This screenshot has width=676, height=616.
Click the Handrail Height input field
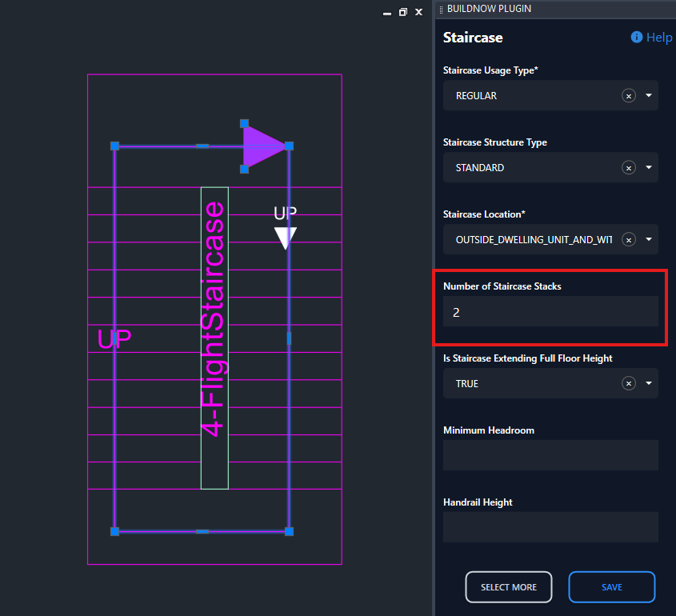550,527
